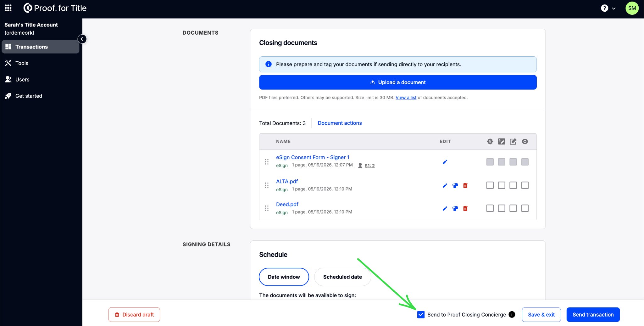
Task: Check the edit-document box for ALTA.pdf
Action: point(513,185)
